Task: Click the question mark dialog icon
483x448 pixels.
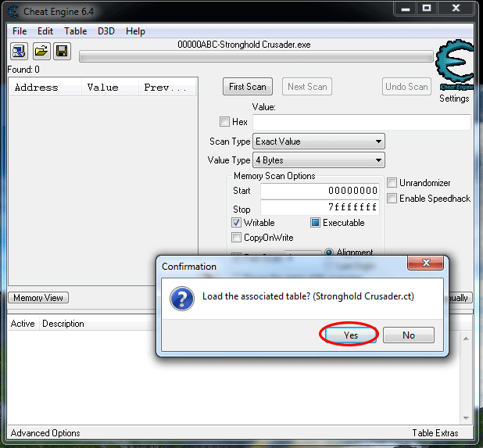Action: (x=182, y=298)
